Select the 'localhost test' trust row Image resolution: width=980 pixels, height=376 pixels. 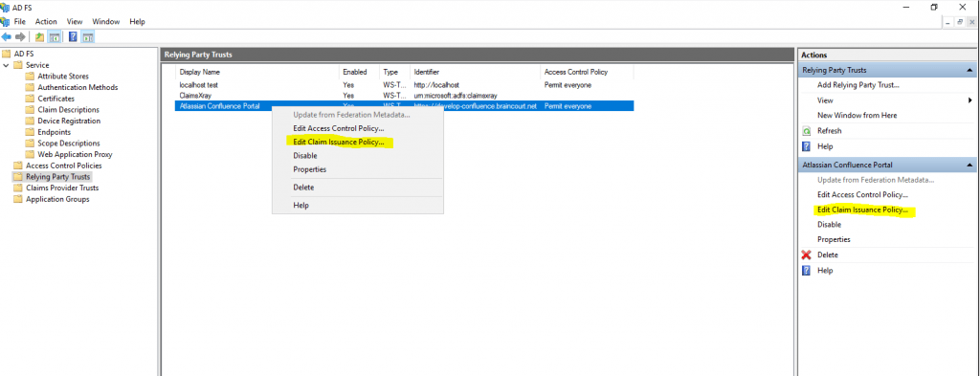[x=404, y=84]
